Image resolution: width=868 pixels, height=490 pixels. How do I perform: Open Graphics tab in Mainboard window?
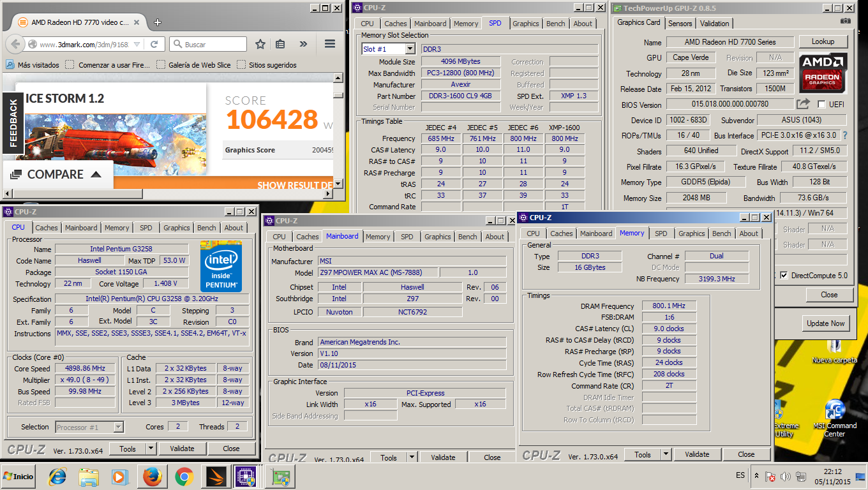click(x=438, y=237)
